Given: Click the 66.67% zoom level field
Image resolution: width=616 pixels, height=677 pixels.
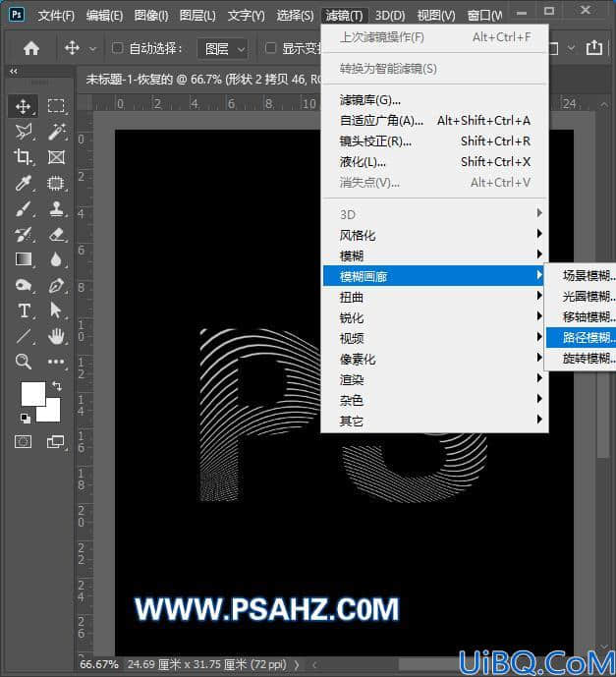Looking at the screenshot, I should (x=99, y=664).
